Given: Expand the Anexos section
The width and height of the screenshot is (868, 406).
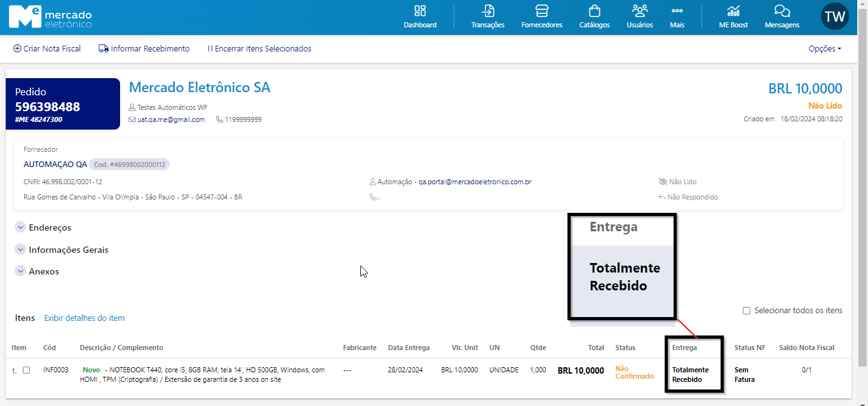Looking at the screenshot, I should (37, 271).
